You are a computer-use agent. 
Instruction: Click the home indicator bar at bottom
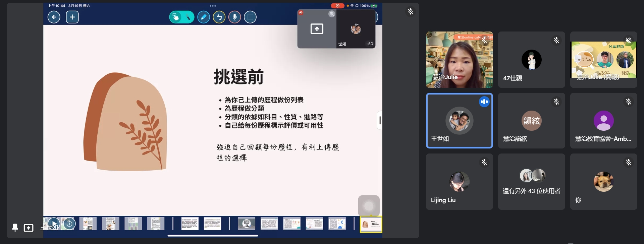[213, 236]
